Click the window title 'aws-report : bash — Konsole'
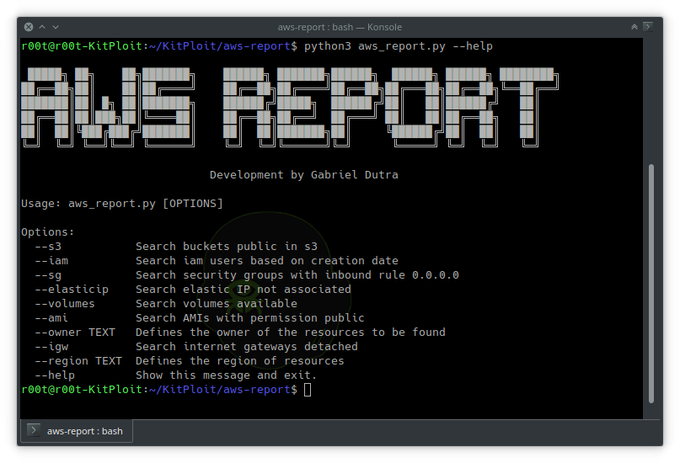680x463 pixels. [x=340, y=27]
